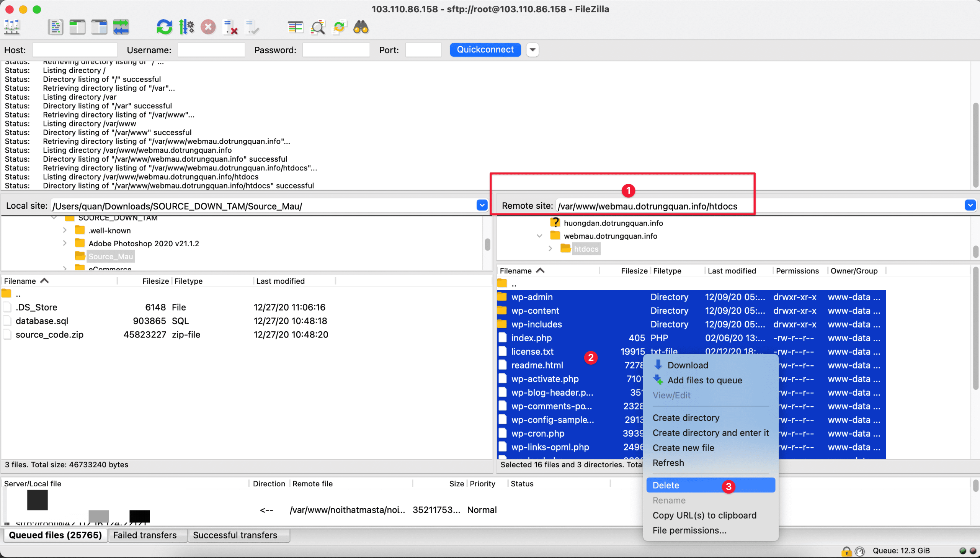Click inside the Username field
Image resolution: width=980 pixels, height=558 pixels.
click(211, 49)
